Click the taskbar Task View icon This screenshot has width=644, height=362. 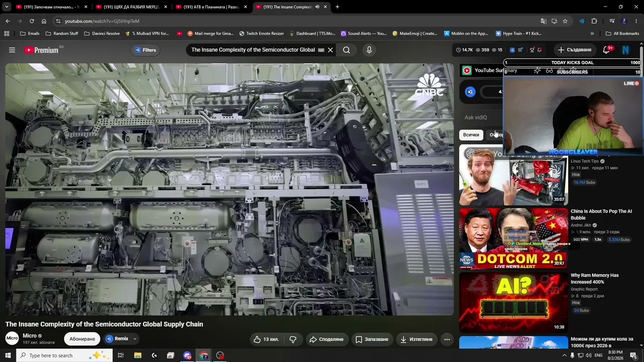click(121, 355)
